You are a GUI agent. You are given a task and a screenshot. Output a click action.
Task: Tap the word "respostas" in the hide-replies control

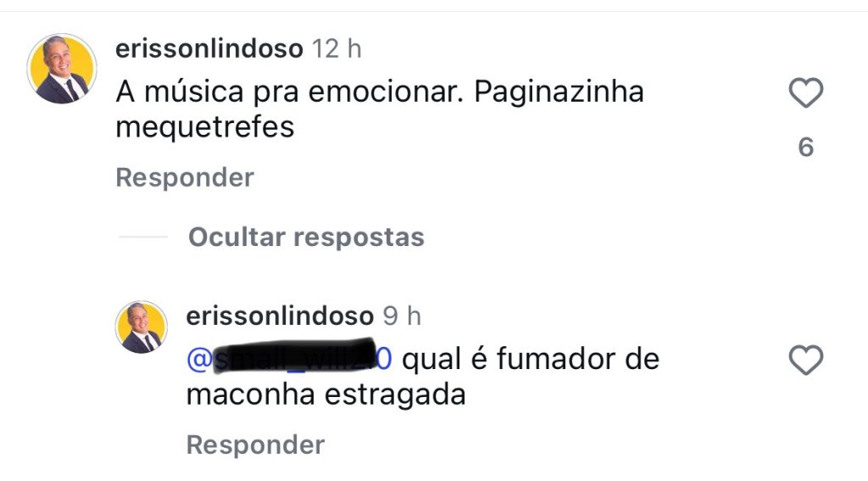coord(359,238)
